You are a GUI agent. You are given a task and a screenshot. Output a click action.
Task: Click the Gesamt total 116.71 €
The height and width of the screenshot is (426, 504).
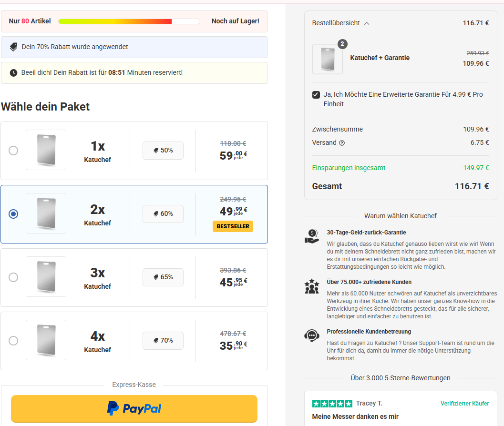[x=472, y=186]
